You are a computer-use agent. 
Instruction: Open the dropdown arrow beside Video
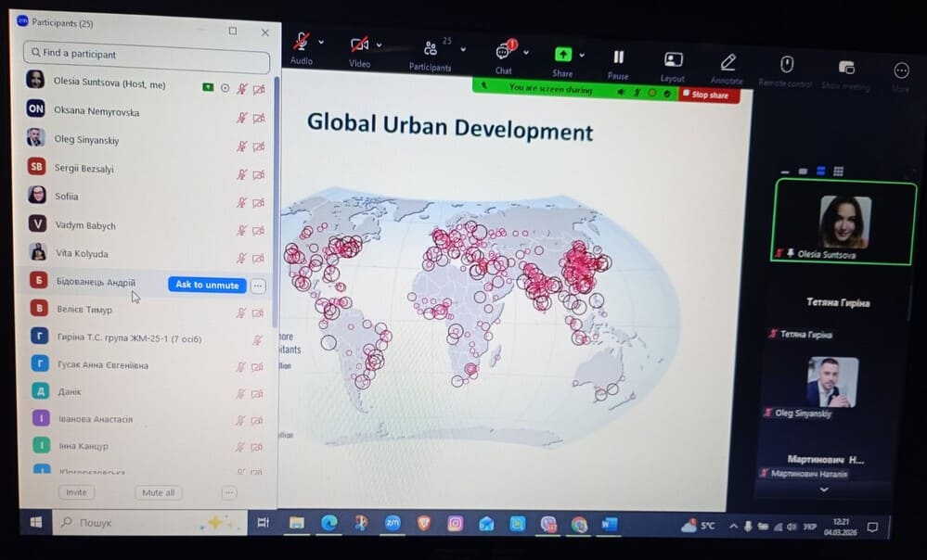click(x=379, y=45)
